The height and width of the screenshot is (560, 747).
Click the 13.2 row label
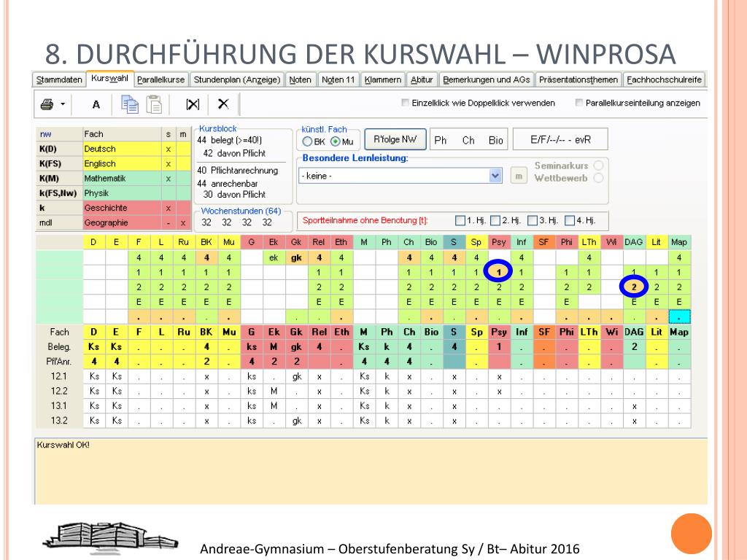point(59,421)
